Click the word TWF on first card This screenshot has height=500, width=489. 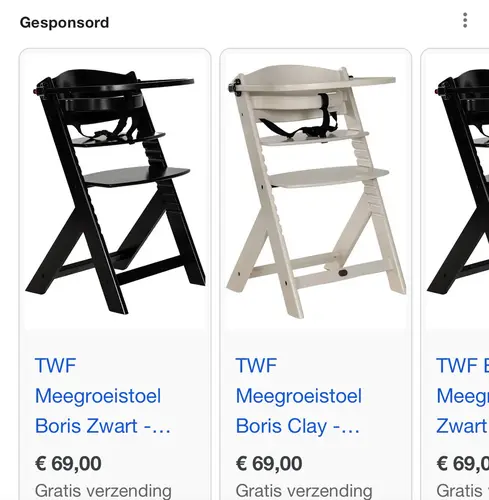point(56,365)
